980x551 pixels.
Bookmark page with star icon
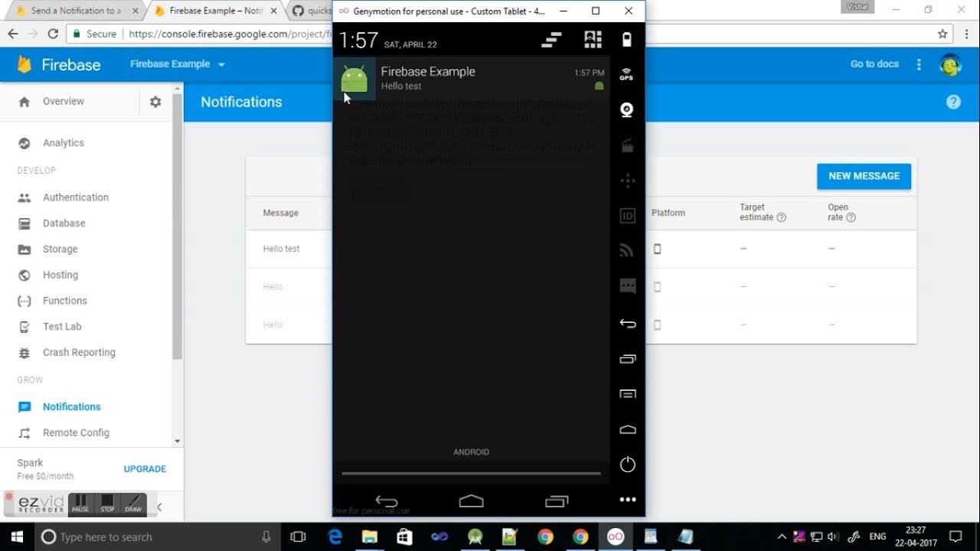[942, 34]
